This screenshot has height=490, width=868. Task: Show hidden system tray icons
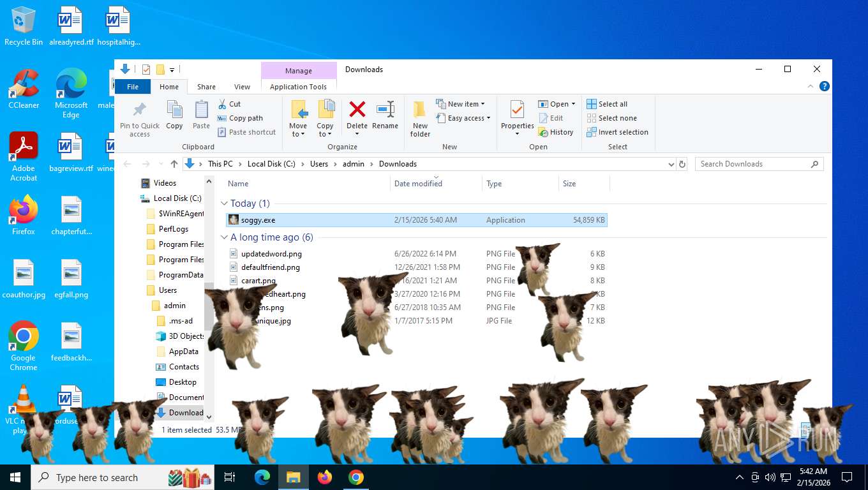(x=740, y=477)
